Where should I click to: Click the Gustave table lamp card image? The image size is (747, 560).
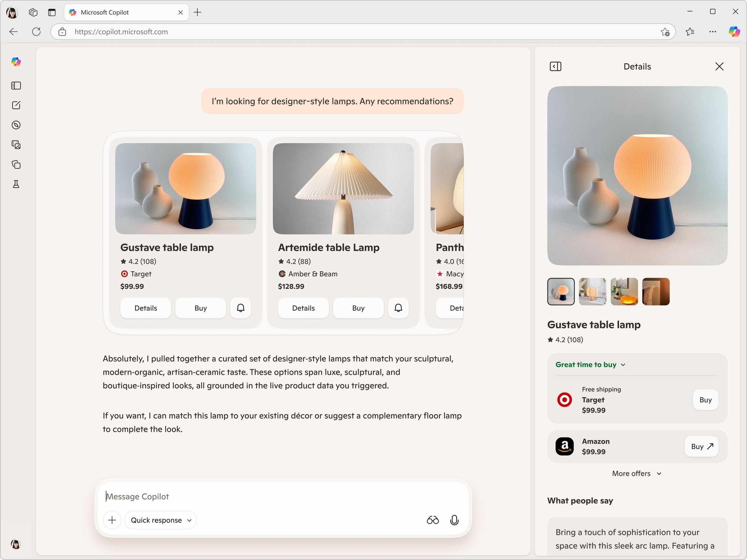click(x=186, y=189)
